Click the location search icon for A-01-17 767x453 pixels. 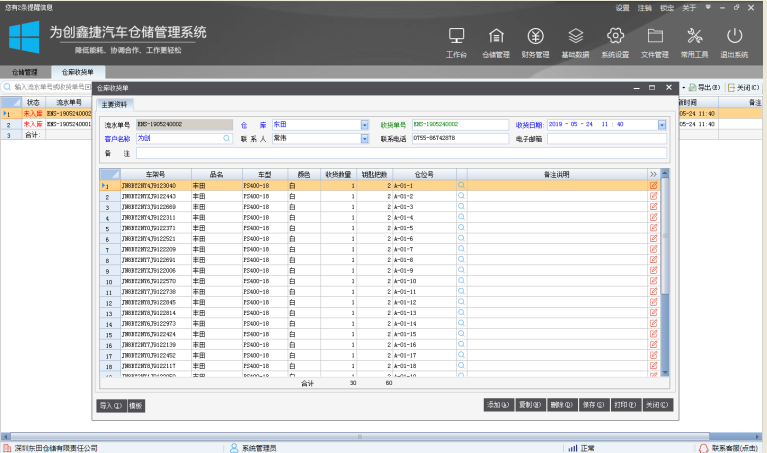[461, 355]
